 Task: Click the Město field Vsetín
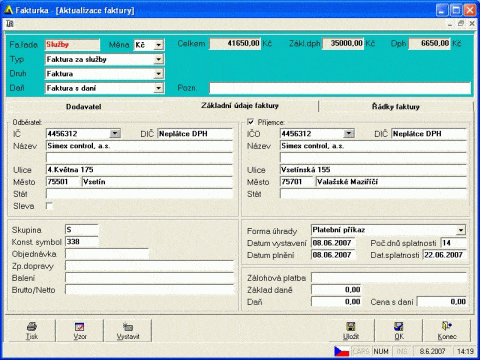(x=157, y=182)
